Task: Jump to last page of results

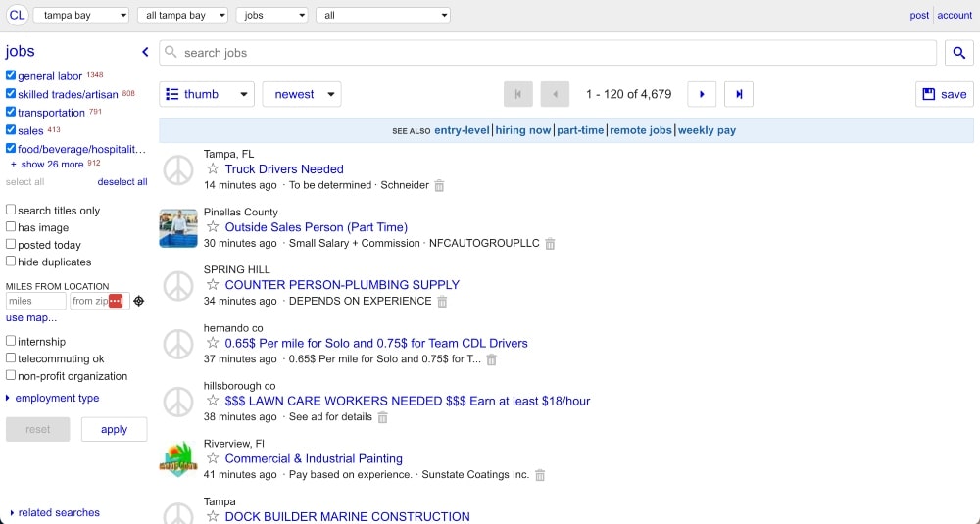Action: point(739,94)
